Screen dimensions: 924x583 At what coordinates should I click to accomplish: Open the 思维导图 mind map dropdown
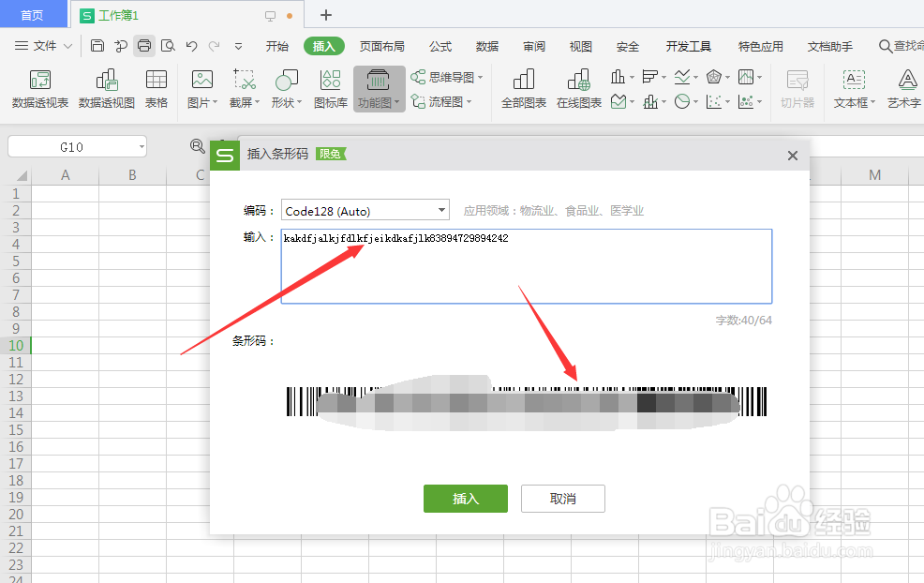point(447,77)
